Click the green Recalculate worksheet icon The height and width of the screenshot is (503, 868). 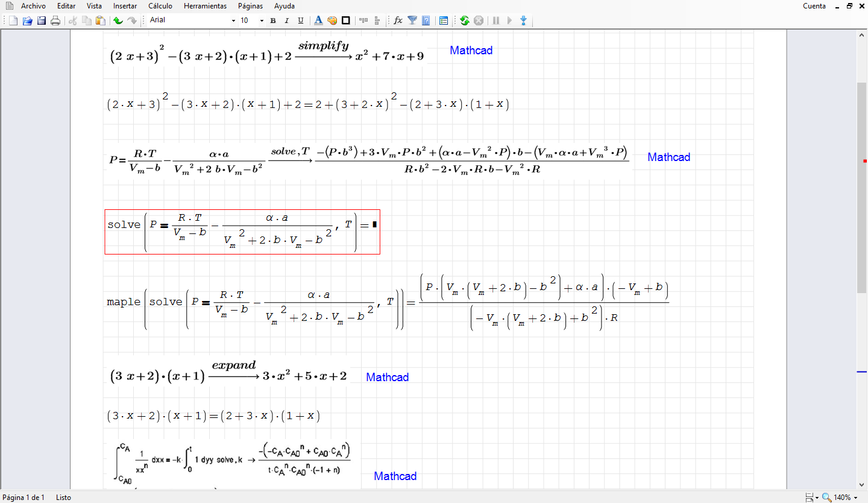(x=464, y=21)
